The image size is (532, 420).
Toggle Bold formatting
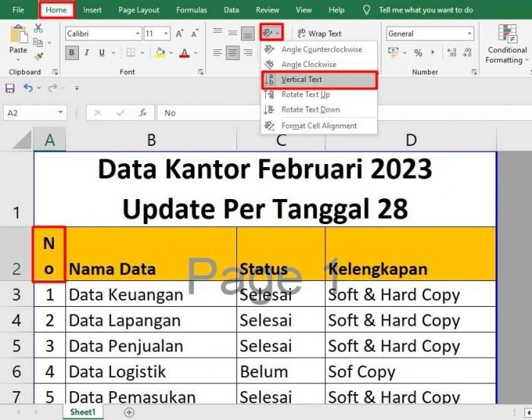pyautogui.click(x=71, y=52)
